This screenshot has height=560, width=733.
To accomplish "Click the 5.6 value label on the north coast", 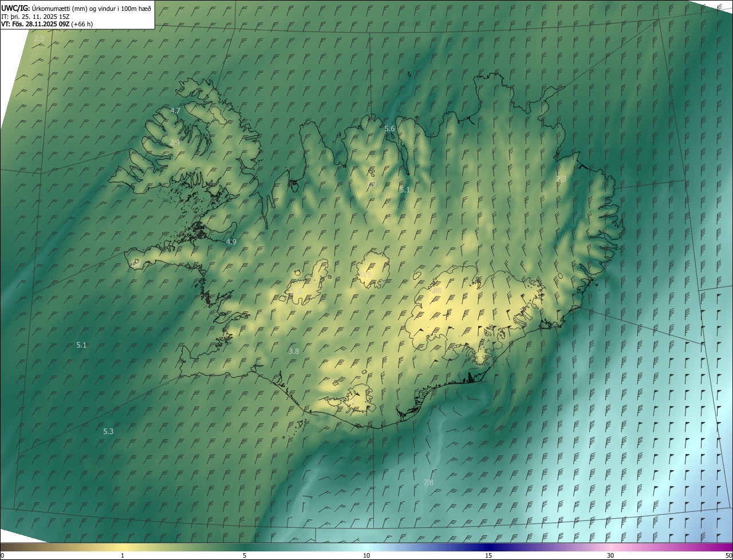I will pos(389,129).
